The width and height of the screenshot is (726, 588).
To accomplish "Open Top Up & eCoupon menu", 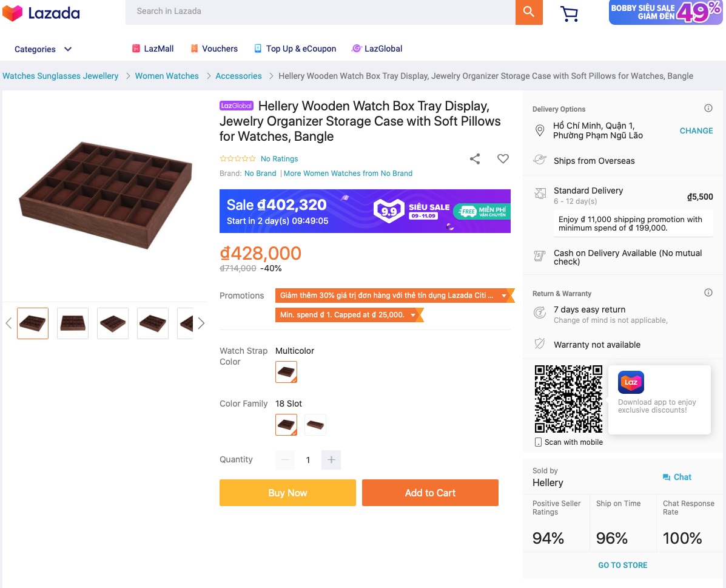I will pyautogui.click(x=295, y=49).
